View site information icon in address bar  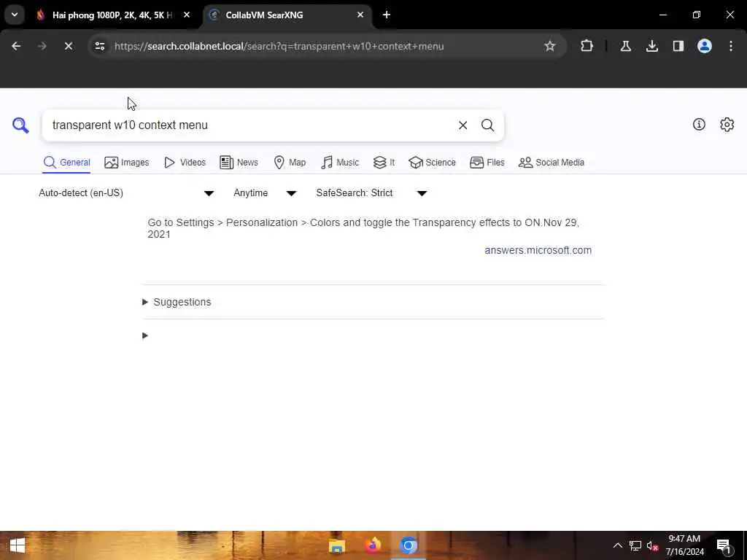point(100,46)
